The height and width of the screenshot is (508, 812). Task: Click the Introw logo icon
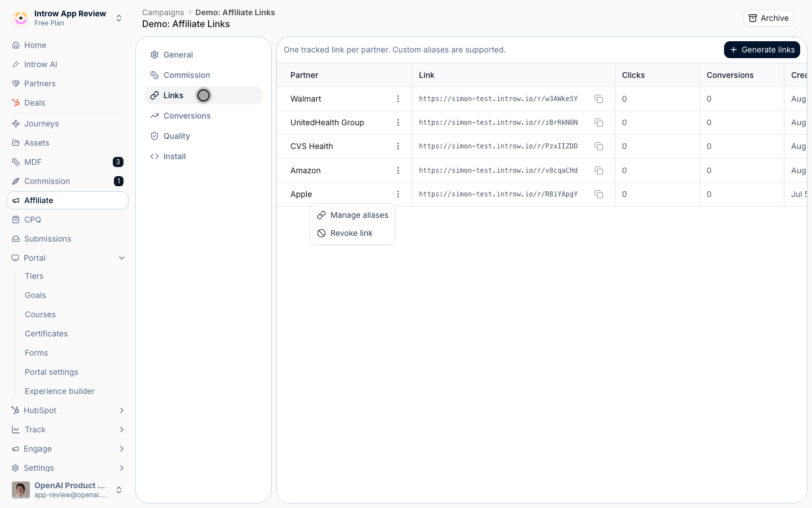pos(21,18)
